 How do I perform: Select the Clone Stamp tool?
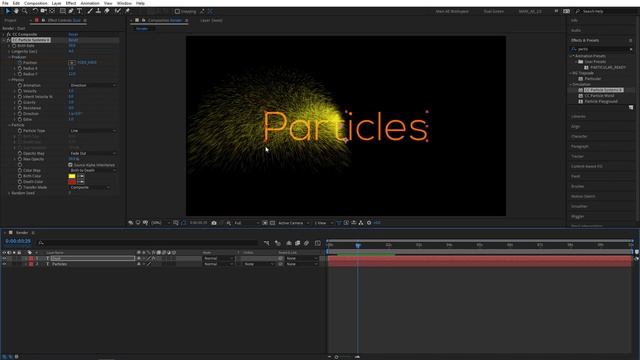(x=98, y=11)
